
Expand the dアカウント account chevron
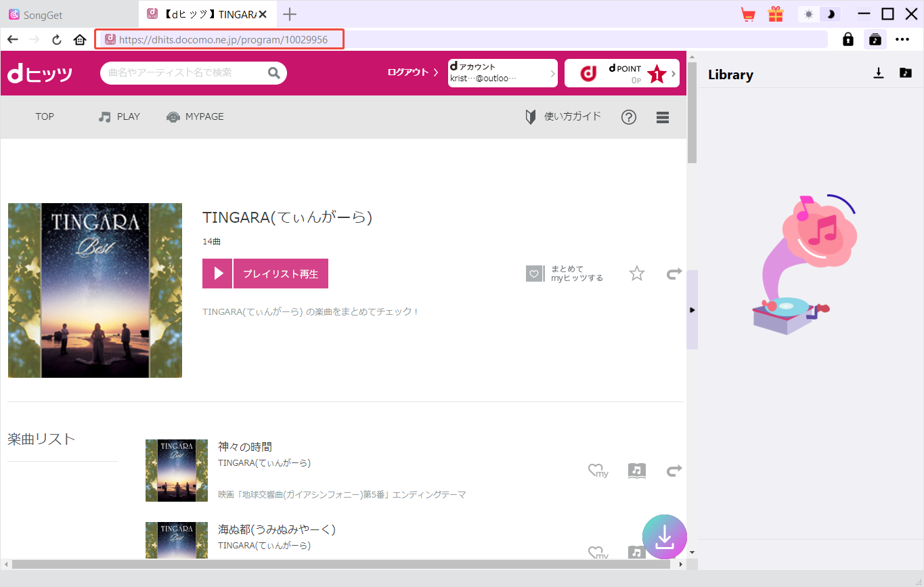pos(552,72)
